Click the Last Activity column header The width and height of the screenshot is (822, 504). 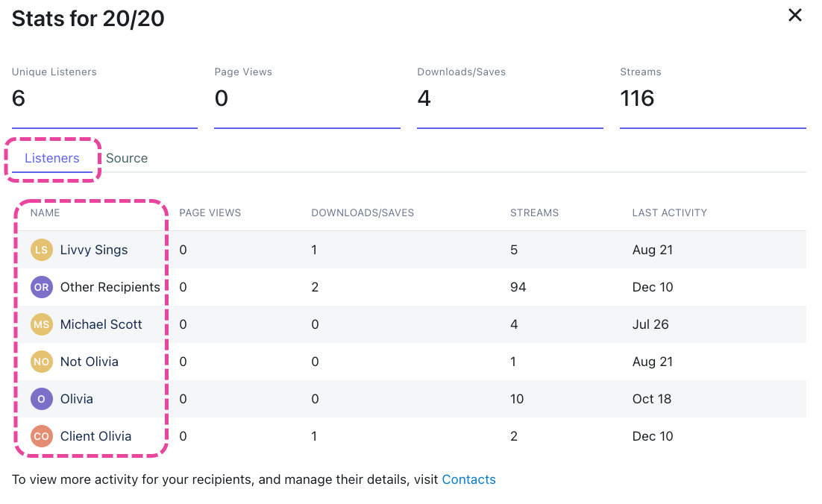669,212
